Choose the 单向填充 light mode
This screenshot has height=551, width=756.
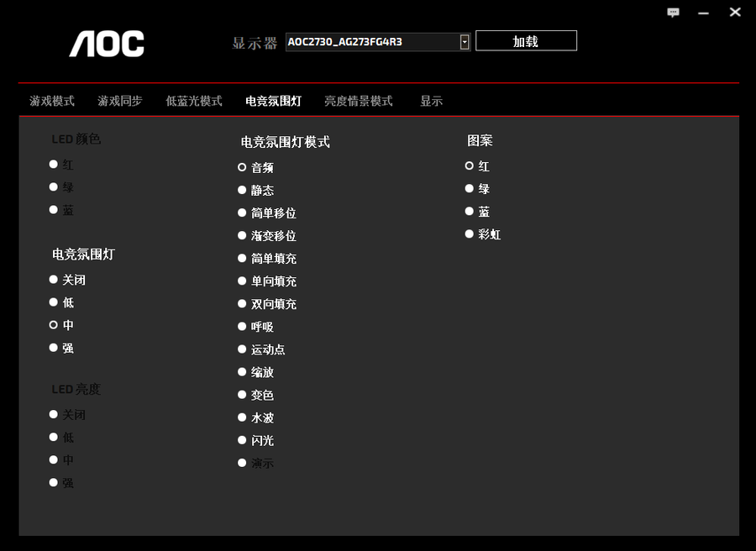coord(242,281)
